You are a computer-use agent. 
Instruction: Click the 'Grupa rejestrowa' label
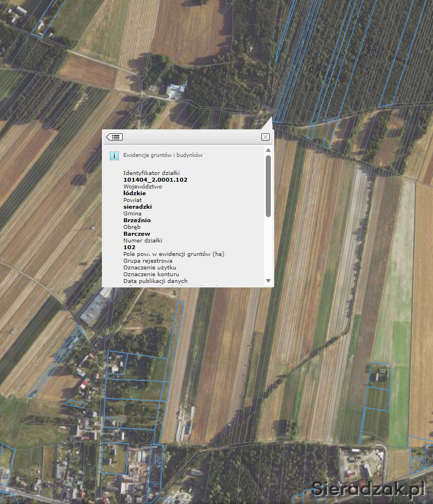pyautogui.click(x=148, y=260)
